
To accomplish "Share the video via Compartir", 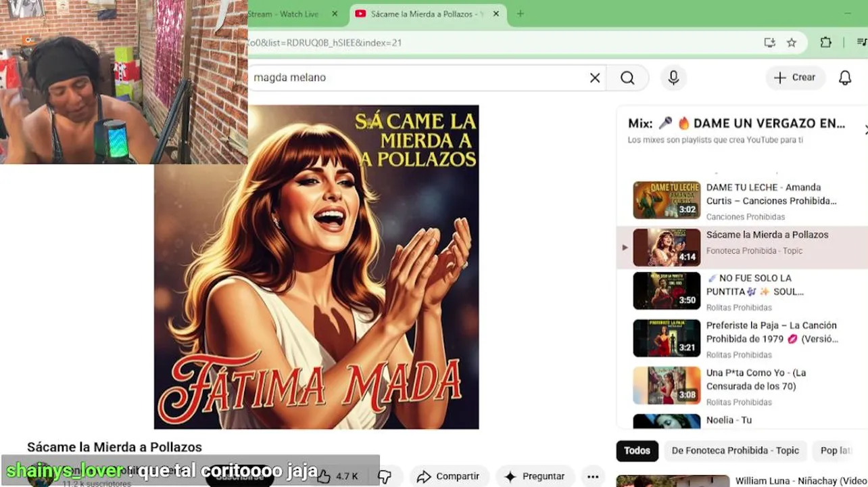I will tap(448, 476).
